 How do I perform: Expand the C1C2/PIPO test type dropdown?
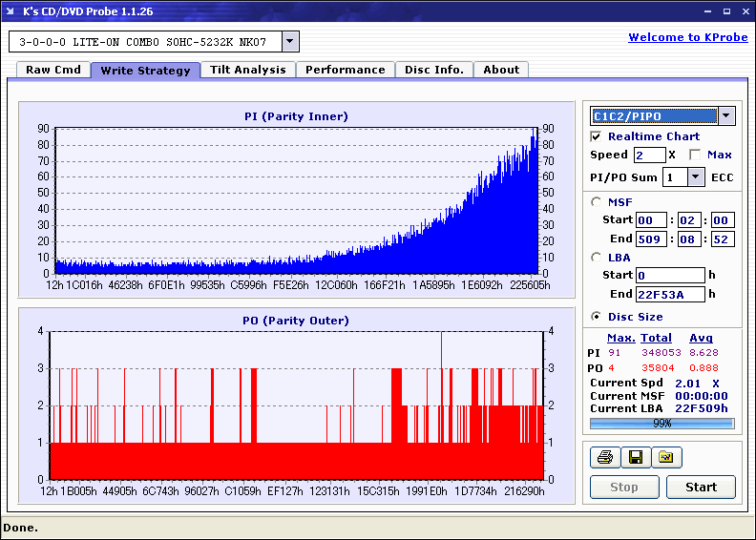[x=725, y=116]
